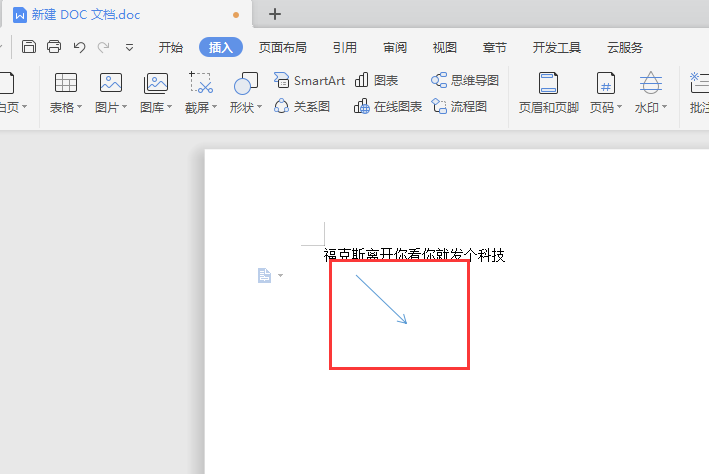Open the 云服务 tab
The height and width of the screenshot is (474, 709).
tap(625, 47)
